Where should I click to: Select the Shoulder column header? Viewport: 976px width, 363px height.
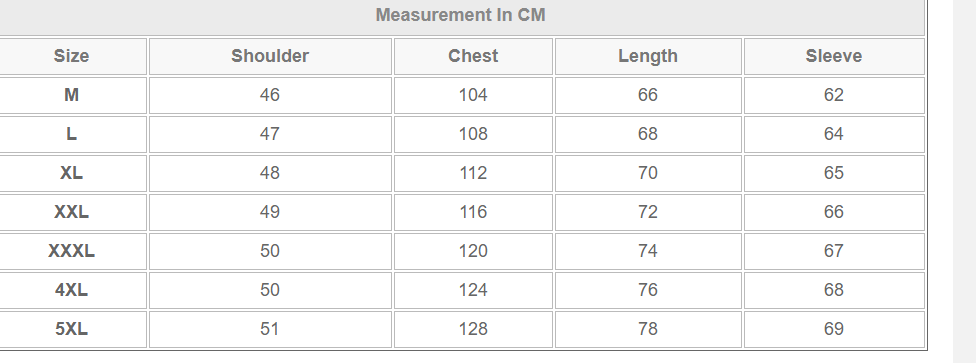click(x=270, y=56)
